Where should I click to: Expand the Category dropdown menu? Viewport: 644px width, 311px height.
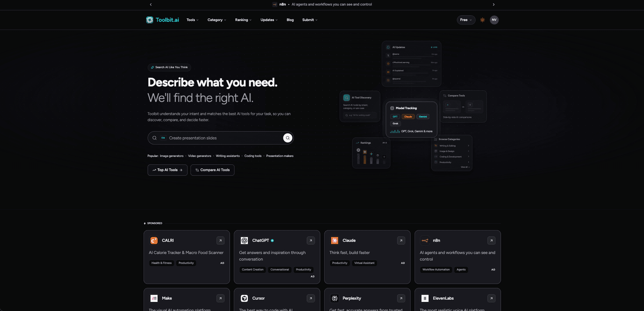[217, 20]
